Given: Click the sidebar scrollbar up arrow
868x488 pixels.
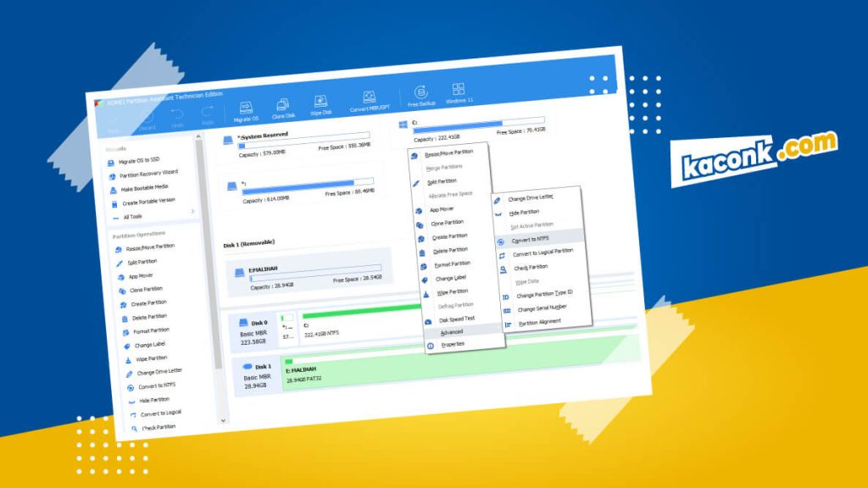Looking at the screenshot, I should (x=198, y=136).
